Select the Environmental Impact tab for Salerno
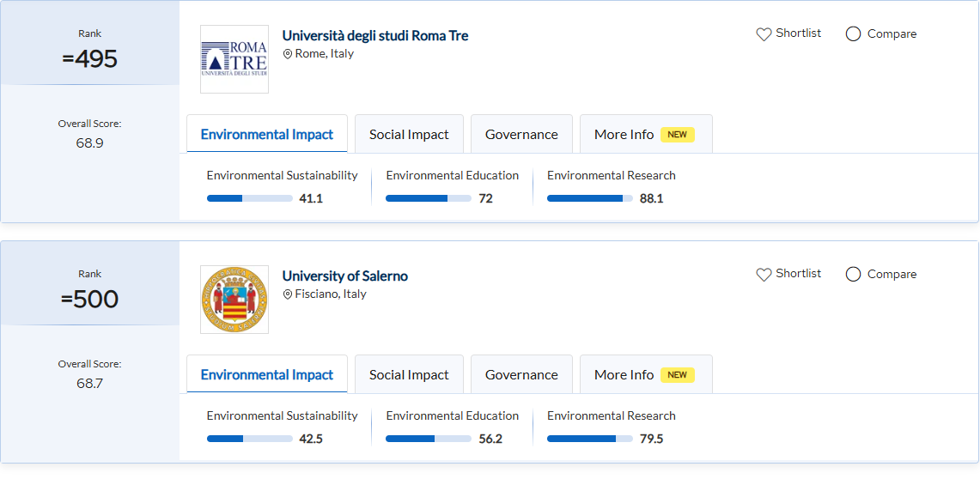This screenshot has width=980, height=485. 267,375
